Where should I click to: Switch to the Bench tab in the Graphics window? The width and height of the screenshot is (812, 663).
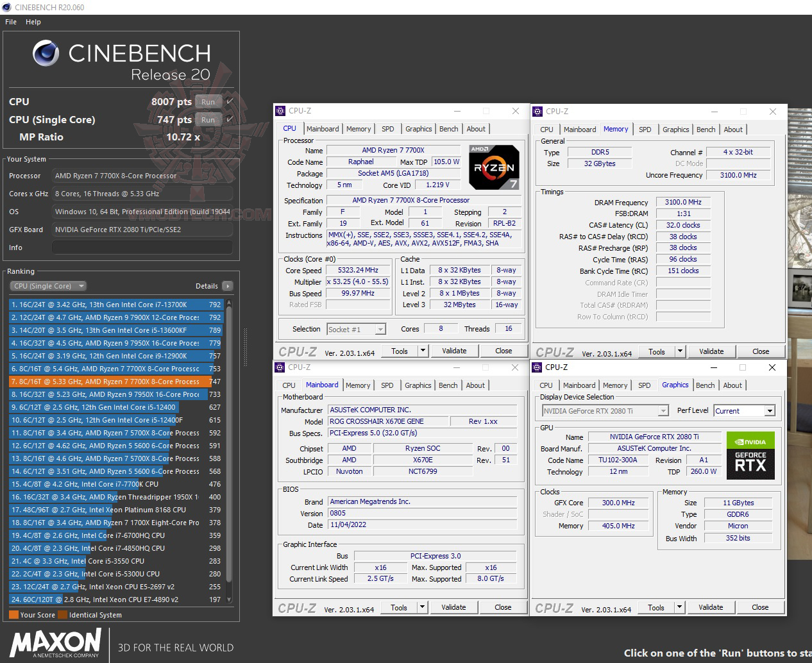(705, 385)
